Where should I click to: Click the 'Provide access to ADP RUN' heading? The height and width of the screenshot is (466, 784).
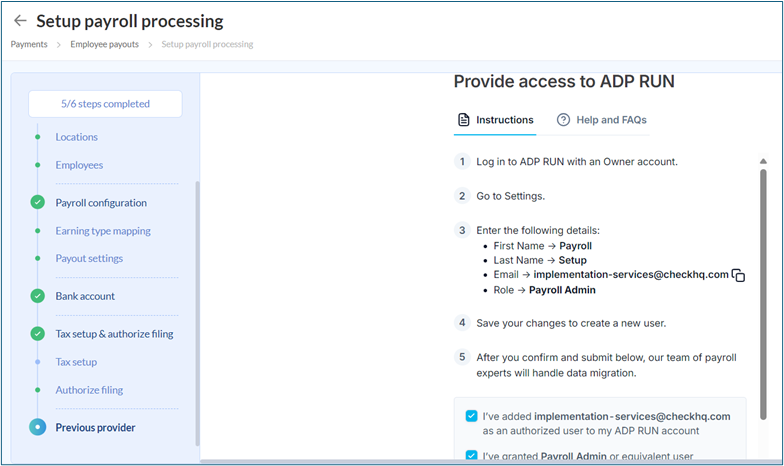tap(564, 82)
